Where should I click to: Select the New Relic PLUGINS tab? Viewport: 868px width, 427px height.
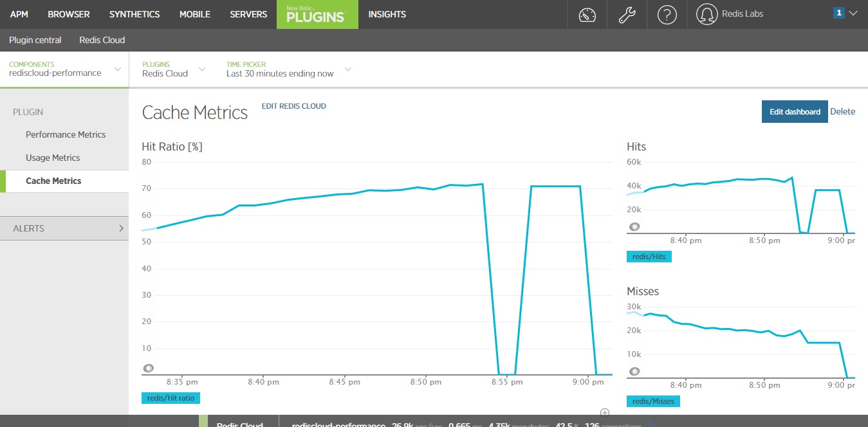[x=317, y=14]
